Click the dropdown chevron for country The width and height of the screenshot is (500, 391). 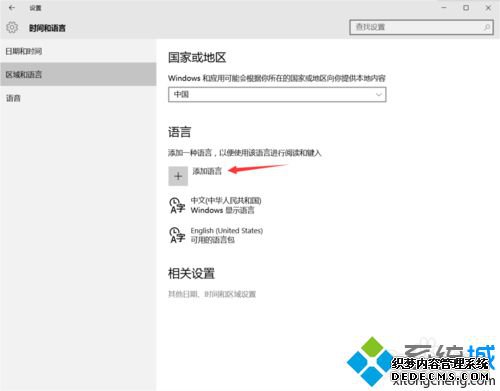click(x=378, y=94)
